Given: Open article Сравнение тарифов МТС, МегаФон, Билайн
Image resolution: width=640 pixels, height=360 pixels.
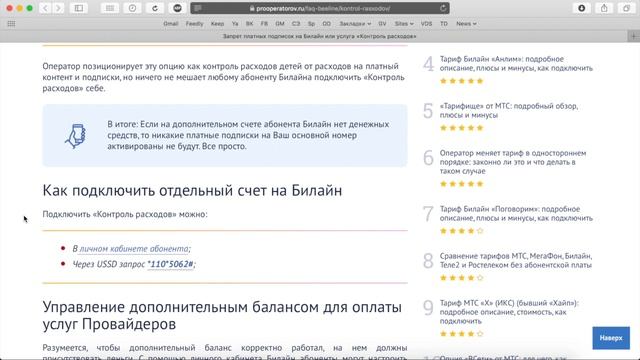Looking at the screenshot, I should (x=516, y=260).
